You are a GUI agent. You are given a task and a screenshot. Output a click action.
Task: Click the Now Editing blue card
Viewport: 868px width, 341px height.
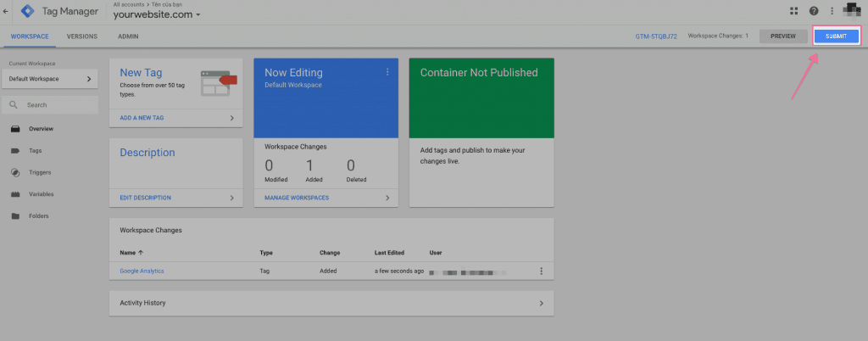click(325, 98)
